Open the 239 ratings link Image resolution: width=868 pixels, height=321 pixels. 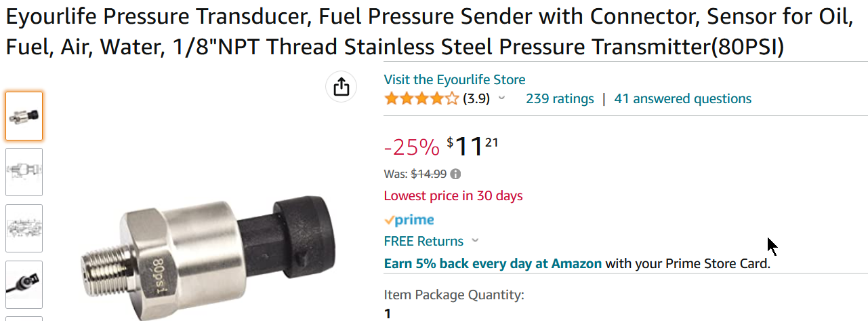[560, 99]
